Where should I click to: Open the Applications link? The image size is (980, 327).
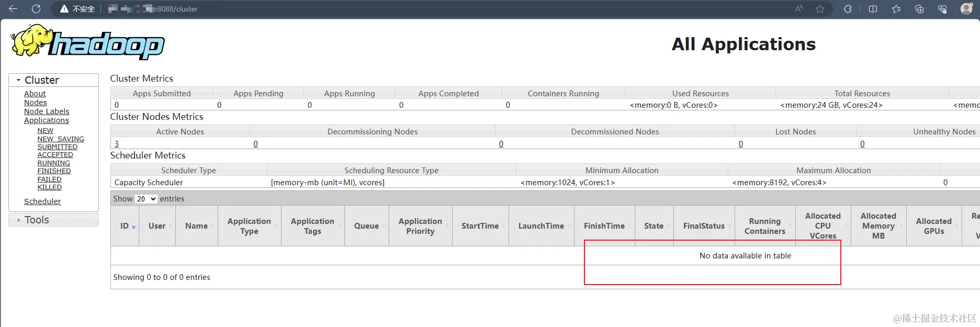pyautogui.click(x=47, y=120)
